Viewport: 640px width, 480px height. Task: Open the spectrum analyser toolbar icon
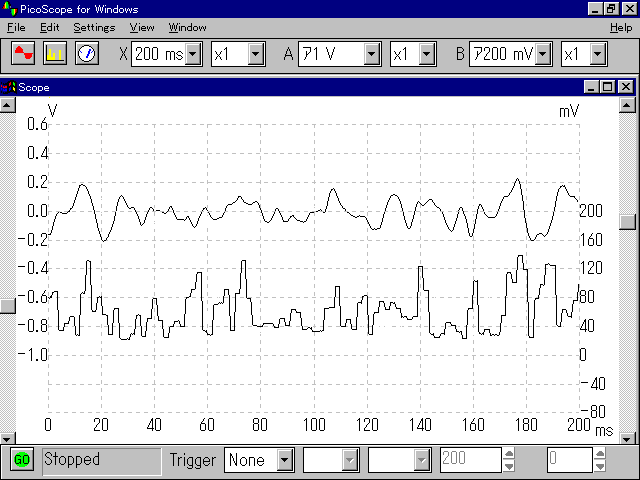click(55, 53)
